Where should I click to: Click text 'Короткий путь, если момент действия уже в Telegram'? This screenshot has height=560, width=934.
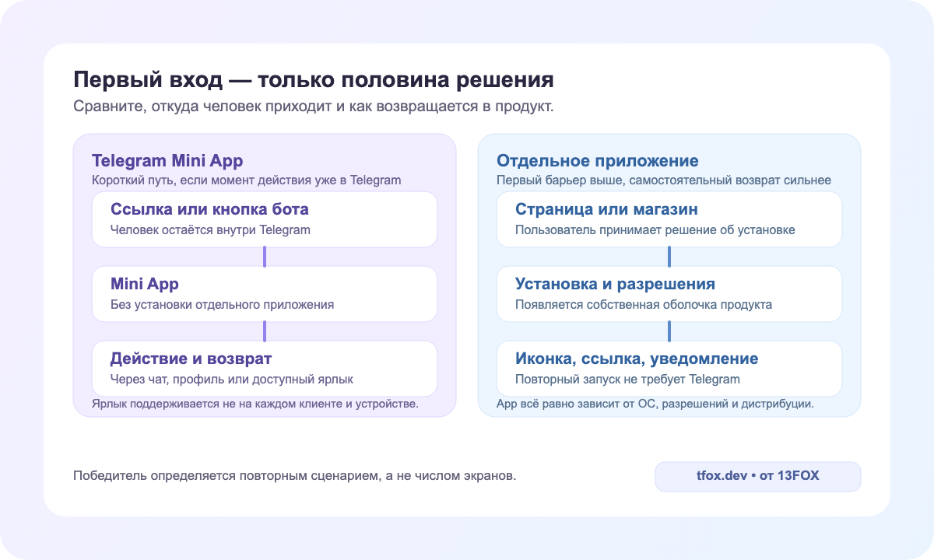coord(246,180)
